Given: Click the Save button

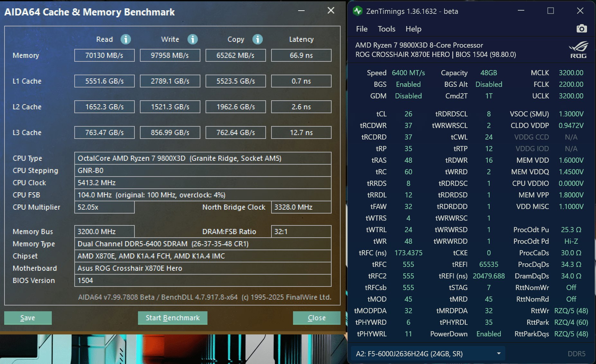Looking at the screenshot, I should coord(28,318).
